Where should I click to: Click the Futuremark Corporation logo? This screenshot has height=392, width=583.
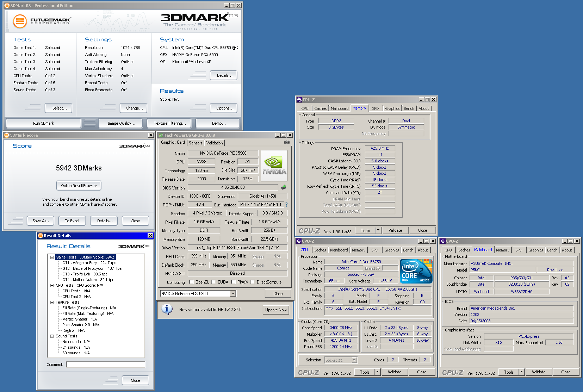click(42, 21)
